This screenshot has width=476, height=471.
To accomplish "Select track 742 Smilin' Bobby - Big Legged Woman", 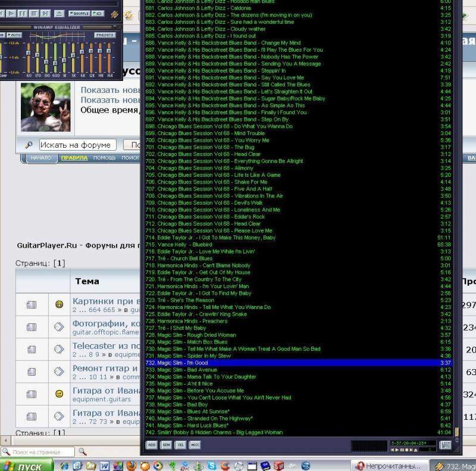I will [x=299, y=432].
